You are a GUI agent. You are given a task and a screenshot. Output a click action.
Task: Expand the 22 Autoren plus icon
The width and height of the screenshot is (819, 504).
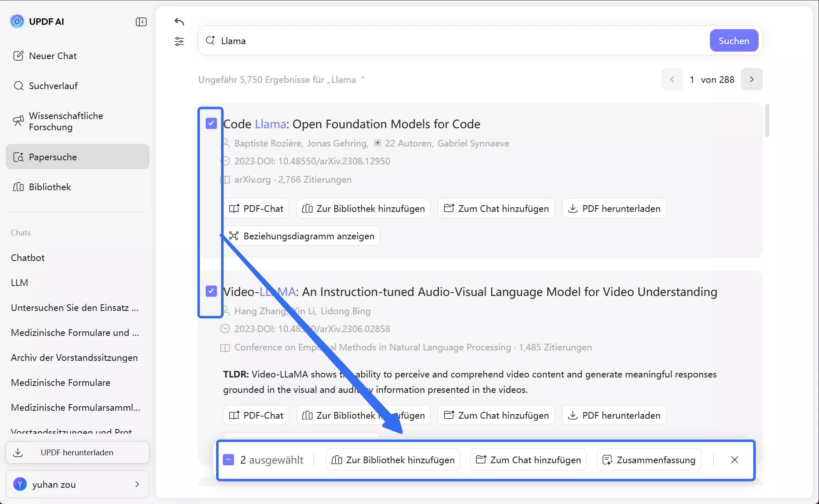[377, 143]
